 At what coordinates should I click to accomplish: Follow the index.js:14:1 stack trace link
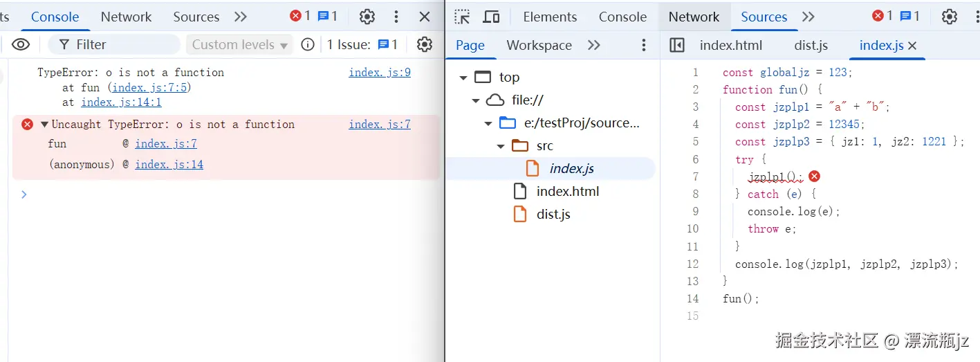point(121,102)
